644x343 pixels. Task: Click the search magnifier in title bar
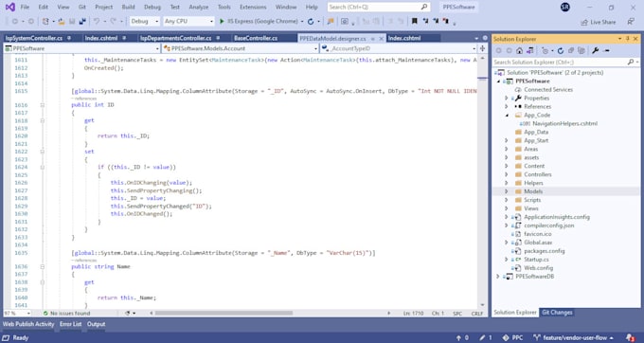click(x=424, y=7)
